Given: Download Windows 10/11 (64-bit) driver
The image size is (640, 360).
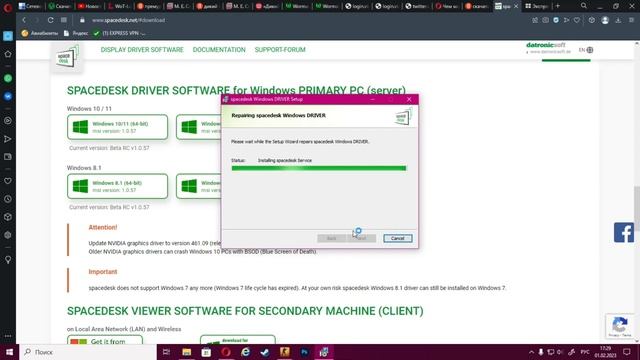Looking at the screenshot, I should coord(118,127).
